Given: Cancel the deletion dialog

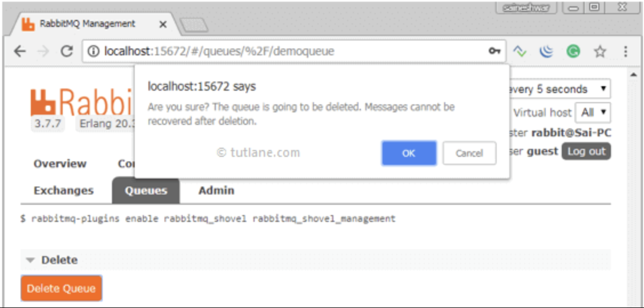Looking at the screenshot, I should click(x=469, y=153).
